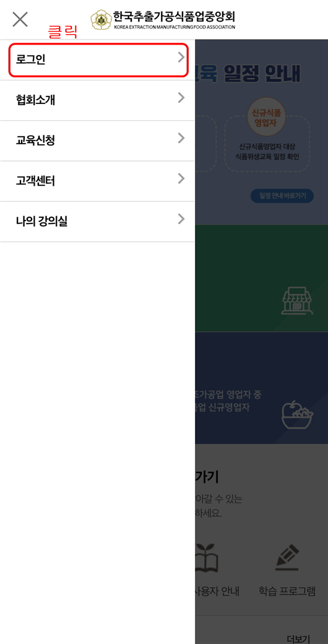Expand the 협회소개 chevron arrow
328x644 pixels.
(181, 98)
